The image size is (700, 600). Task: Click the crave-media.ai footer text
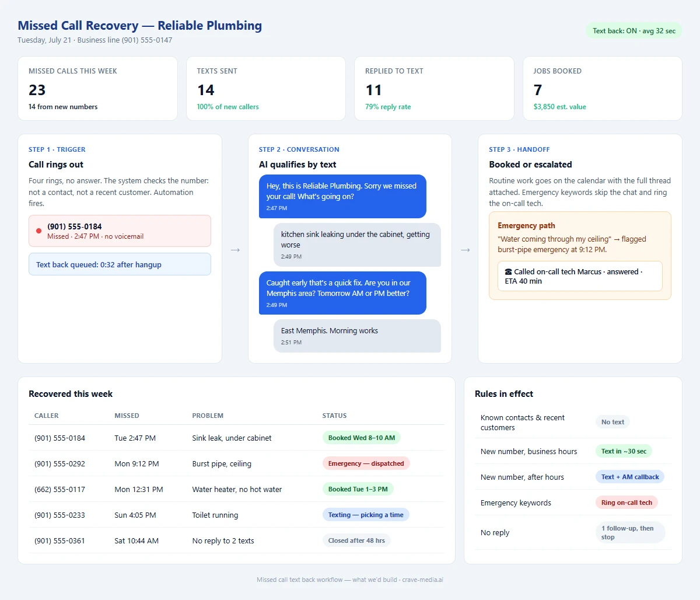point(422,580)
